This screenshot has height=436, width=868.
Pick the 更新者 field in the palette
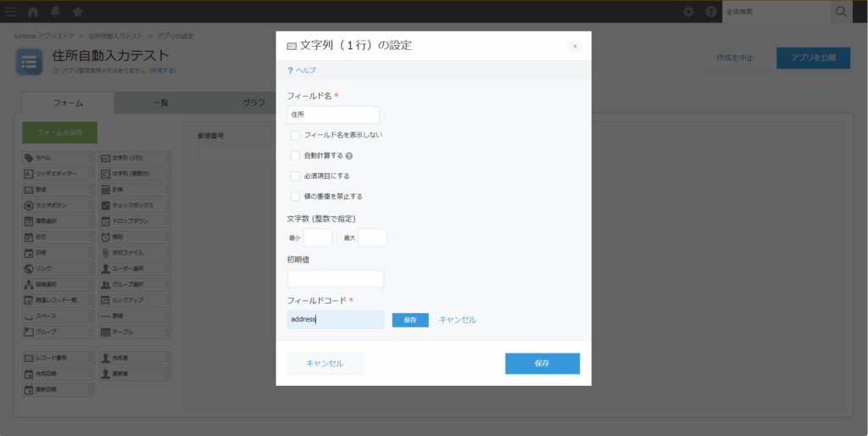click(135, 374)
